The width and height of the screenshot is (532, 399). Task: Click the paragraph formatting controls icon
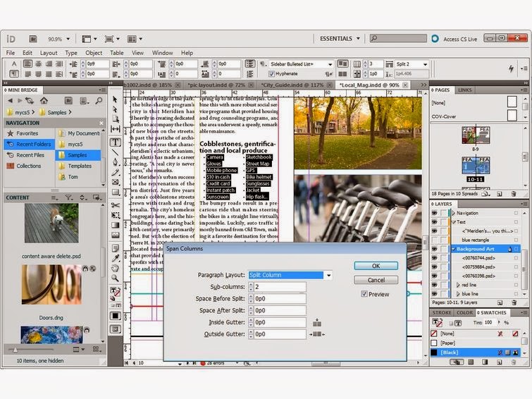click(13, 73)
